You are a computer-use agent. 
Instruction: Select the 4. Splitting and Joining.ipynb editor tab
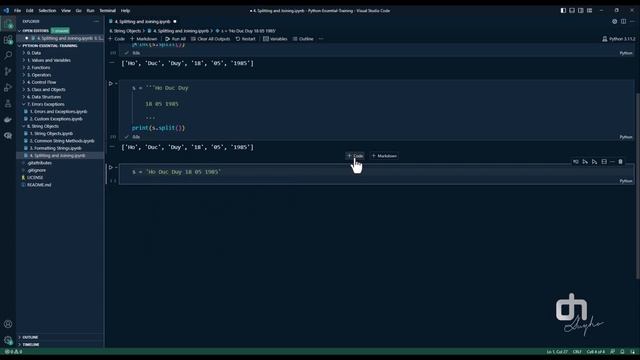143,22
